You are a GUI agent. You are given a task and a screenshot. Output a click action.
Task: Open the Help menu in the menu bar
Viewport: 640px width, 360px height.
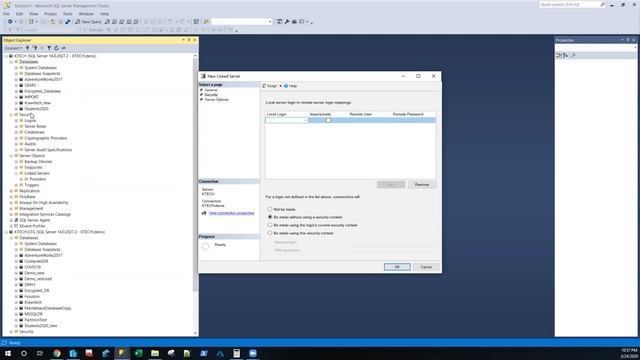(x=104, y=14)
